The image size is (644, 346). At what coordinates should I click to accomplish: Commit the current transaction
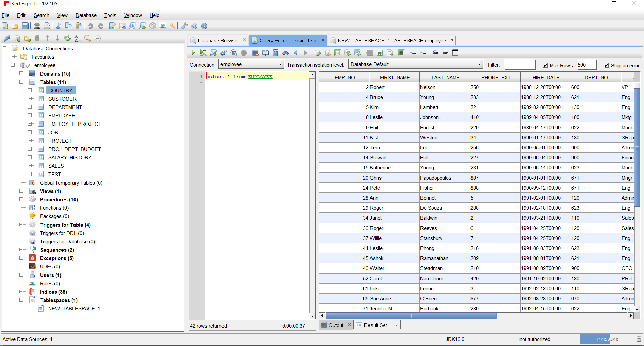[318, 53]
